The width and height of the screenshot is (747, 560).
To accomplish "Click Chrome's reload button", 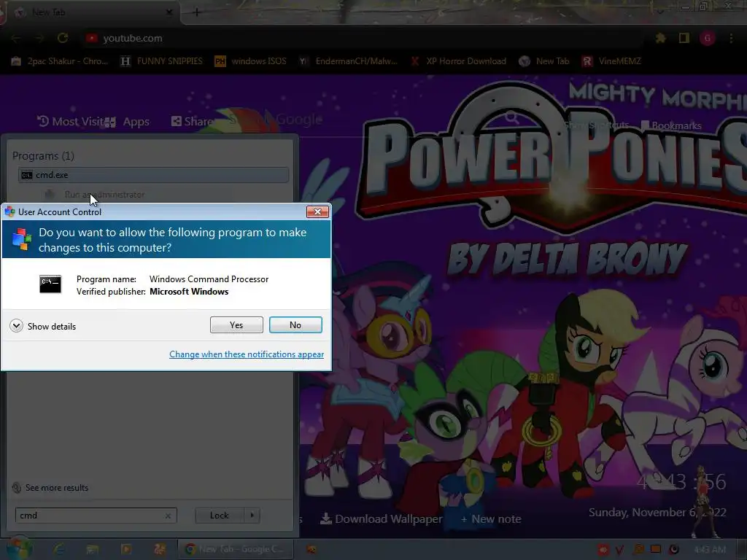I will point(63,38).
